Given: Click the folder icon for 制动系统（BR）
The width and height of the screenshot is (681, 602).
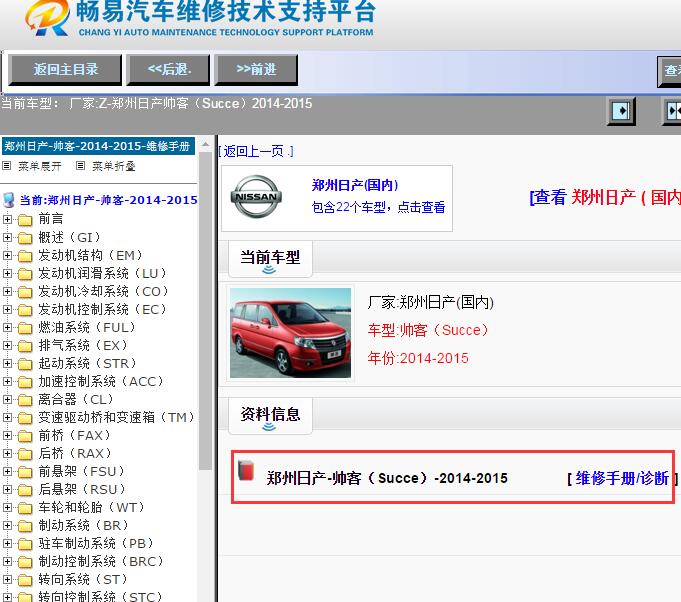Looking at the screenshot, I should 25,526.
